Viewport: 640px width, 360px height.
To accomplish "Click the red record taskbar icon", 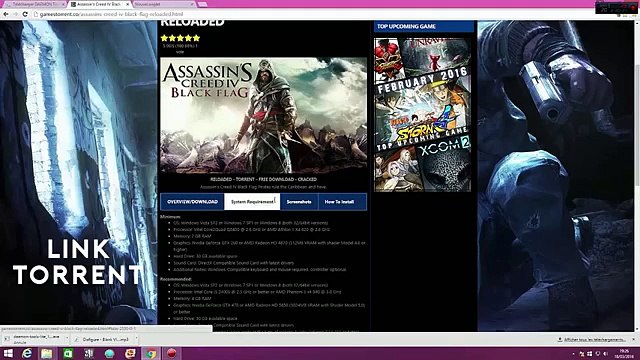I will (171, 353).
